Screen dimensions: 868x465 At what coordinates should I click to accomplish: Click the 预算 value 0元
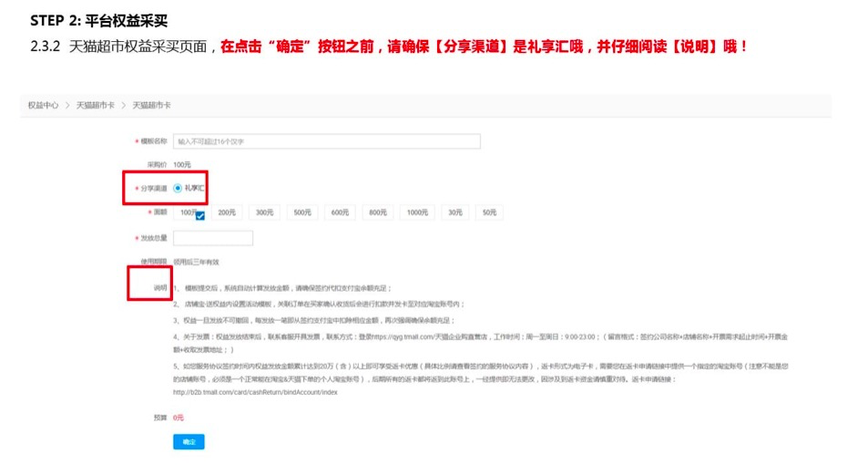(x=179, y=418)
